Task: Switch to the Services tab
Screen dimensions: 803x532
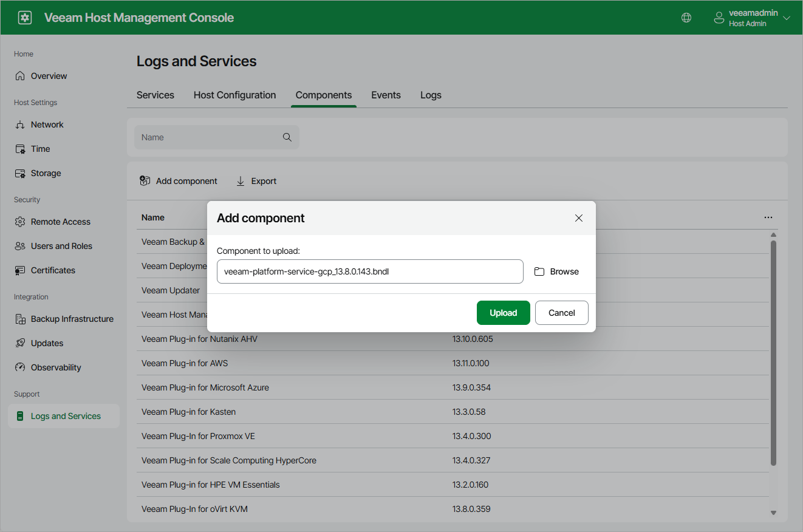Action: (155, 95)
